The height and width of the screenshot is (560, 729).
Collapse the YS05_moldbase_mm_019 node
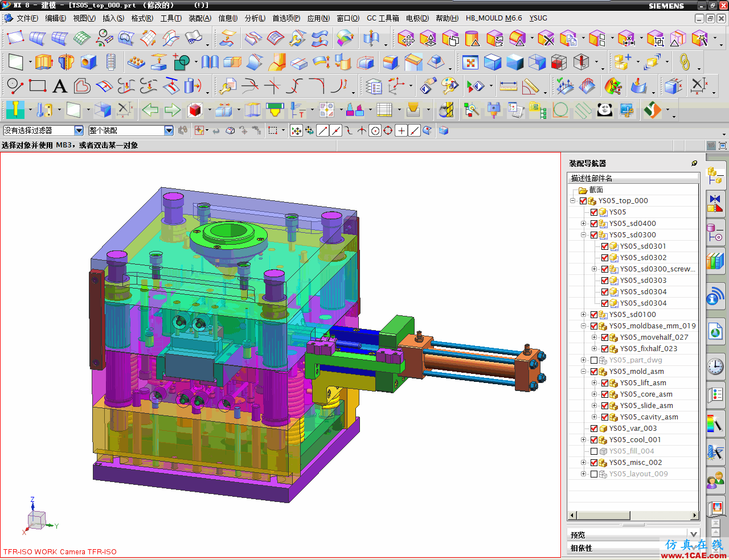click(x=583, y=326)
